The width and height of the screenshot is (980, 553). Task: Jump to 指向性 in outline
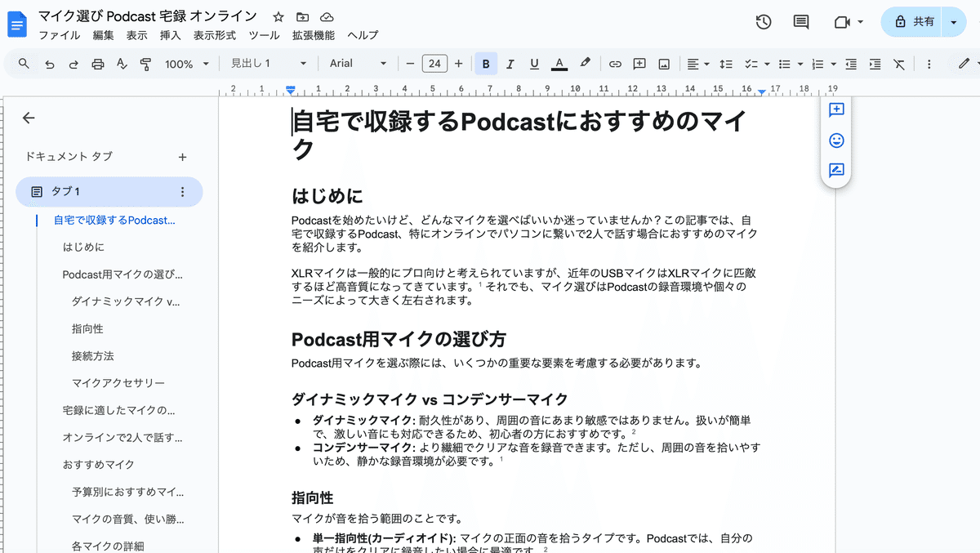click(x=87, y=328)
